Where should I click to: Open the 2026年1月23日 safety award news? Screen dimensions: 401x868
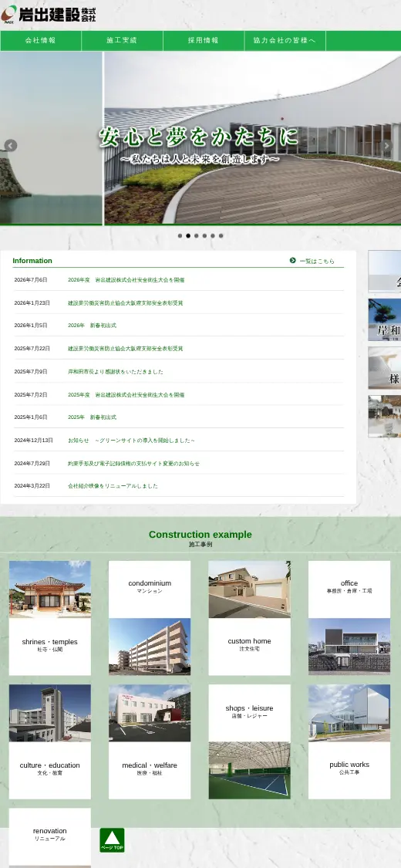tap(125, 303)
